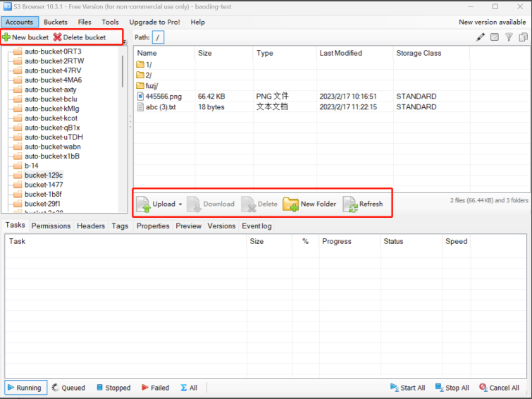
Task: Click the New bucket button
Action: pos(26,37)
